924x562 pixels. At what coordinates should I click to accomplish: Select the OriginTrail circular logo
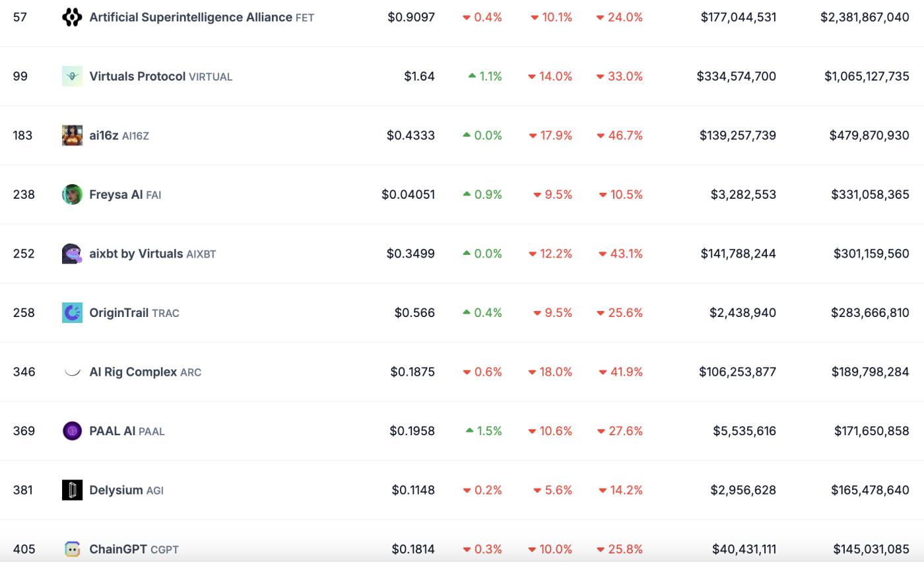[71, 312]
